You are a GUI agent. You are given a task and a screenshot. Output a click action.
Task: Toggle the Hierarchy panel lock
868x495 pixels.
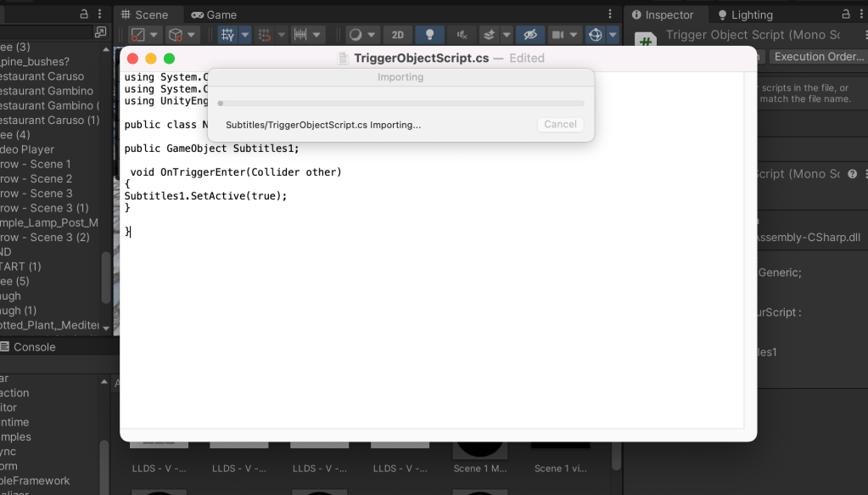click(83, 14)
